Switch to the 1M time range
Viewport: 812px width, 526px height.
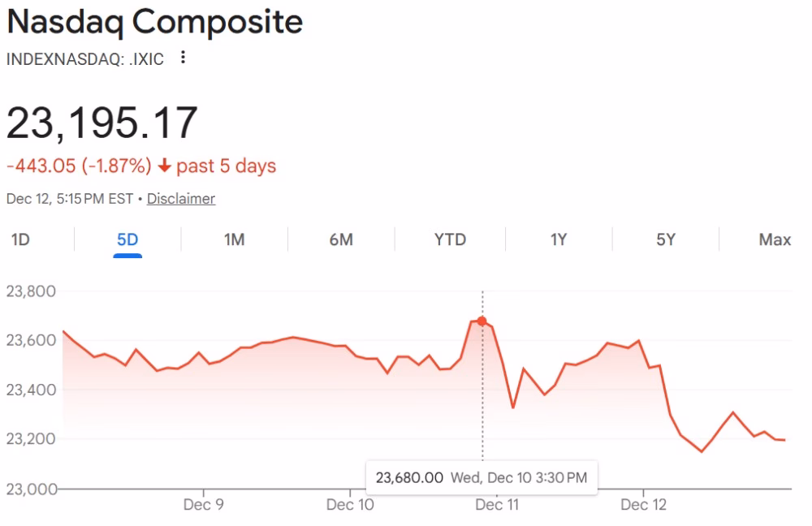coord(234,239)
